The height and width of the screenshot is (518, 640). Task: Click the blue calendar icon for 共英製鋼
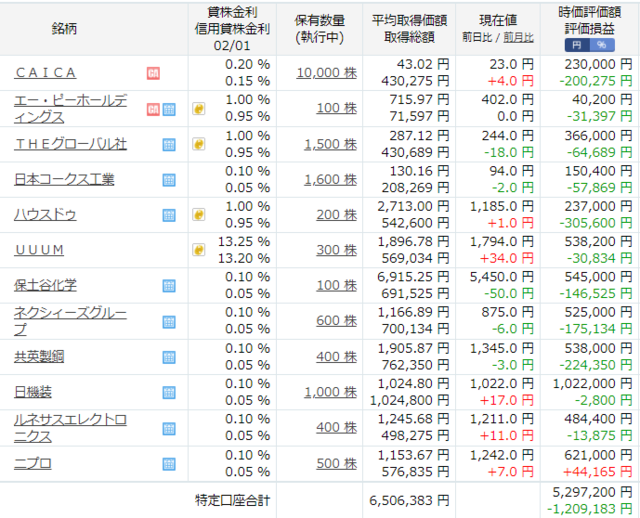169,357
